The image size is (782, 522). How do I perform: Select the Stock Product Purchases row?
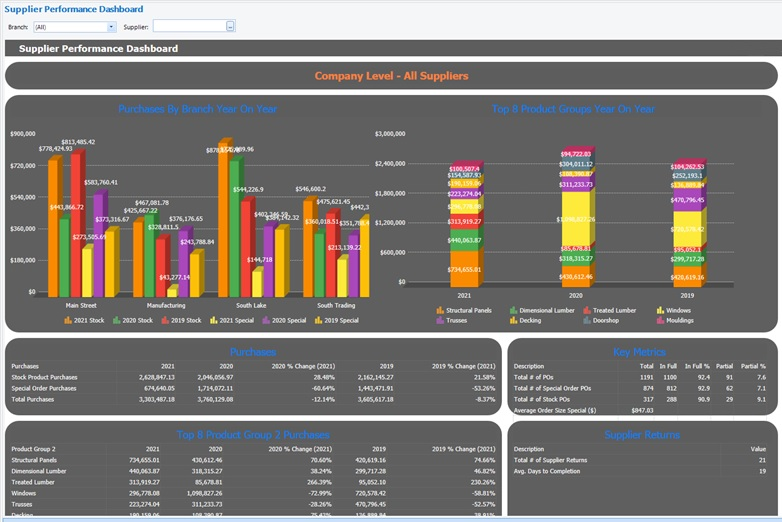[253, 377]
